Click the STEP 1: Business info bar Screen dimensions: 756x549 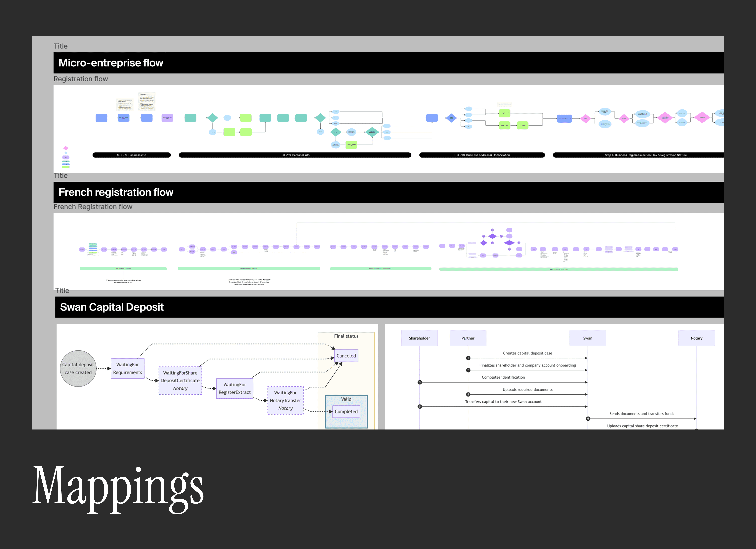pyautogui.click(x=132, y=155)
